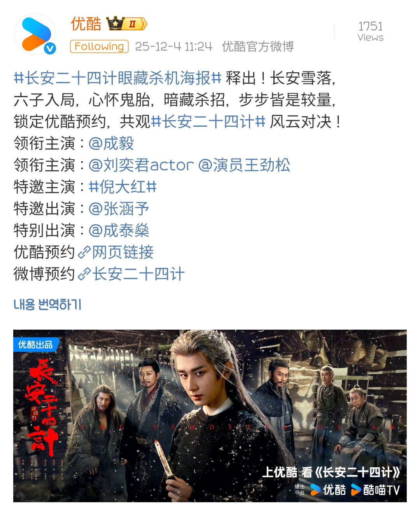Open the Youku profile avatar

point(35,34)
